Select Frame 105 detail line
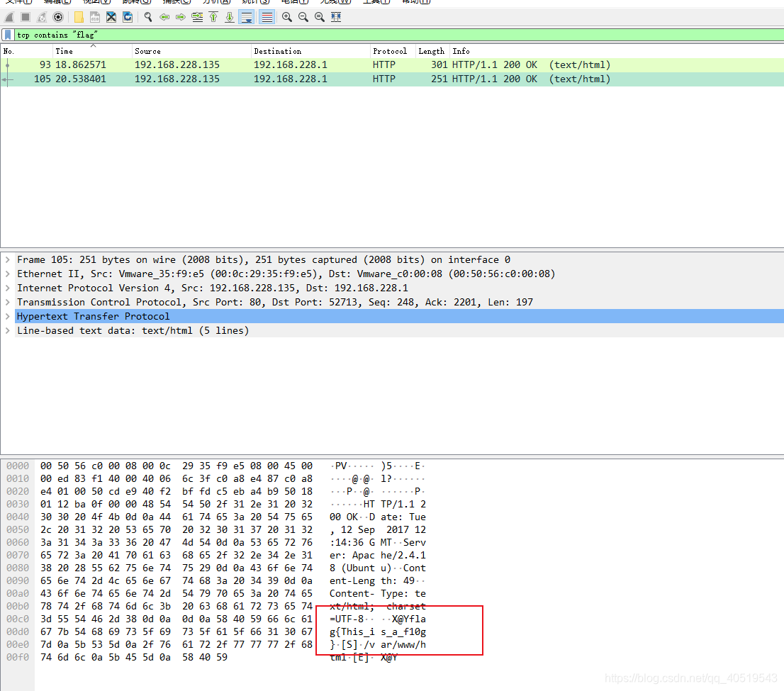 point(399,260)
